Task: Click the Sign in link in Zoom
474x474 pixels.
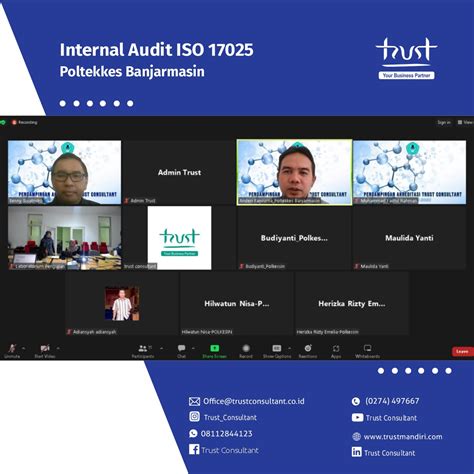Action: point(444,123)
